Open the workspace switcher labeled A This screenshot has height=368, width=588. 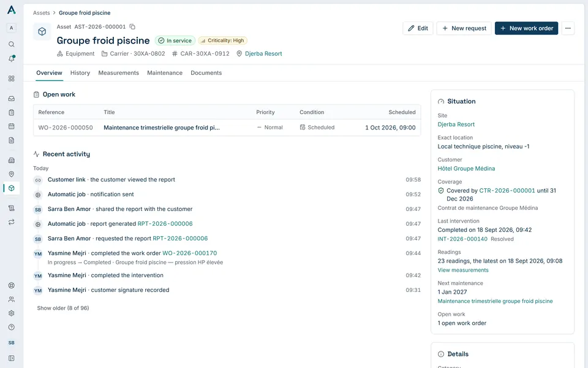tap(11, 28)
